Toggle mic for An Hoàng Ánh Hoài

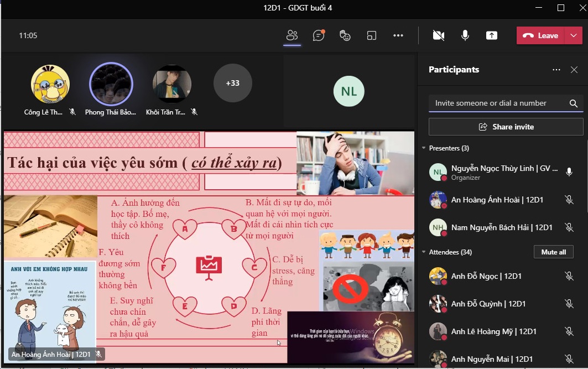tap(569, 200)
